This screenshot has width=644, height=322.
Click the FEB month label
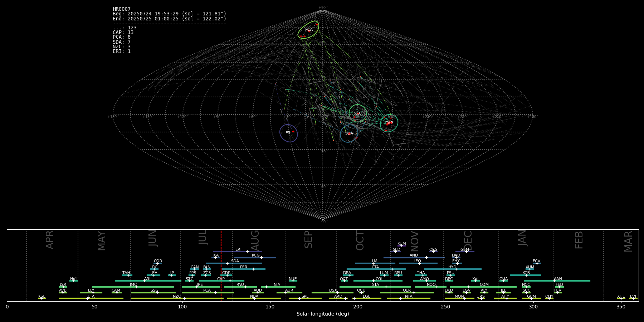[579, 240]
